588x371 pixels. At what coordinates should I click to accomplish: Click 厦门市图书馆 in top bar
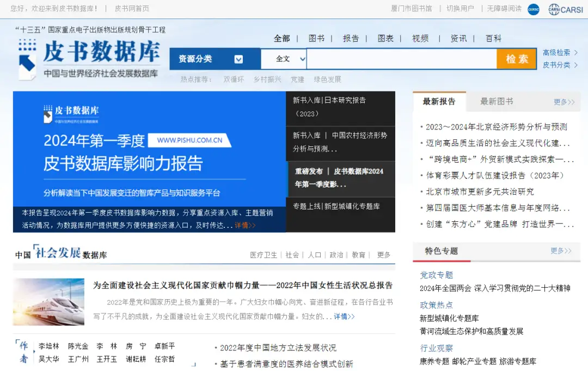(412, 8)
